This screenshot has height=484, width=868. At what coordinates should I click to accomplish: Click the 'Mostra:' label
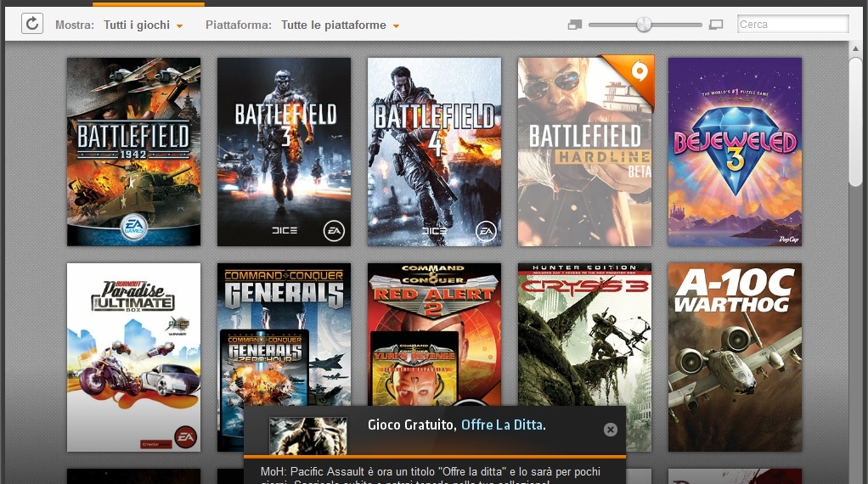[75, 25]
